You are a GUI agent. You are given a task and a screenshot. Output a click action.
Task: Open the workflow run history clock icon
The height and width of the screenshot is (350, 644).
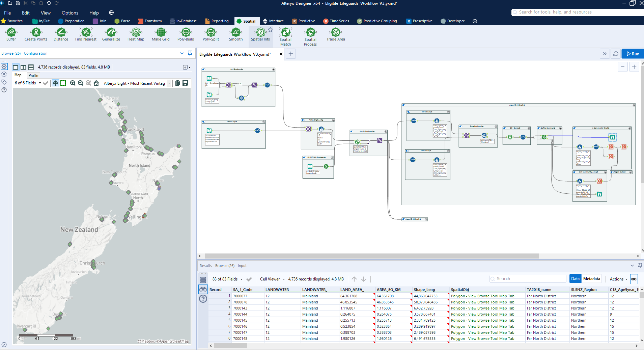point(616,54)
